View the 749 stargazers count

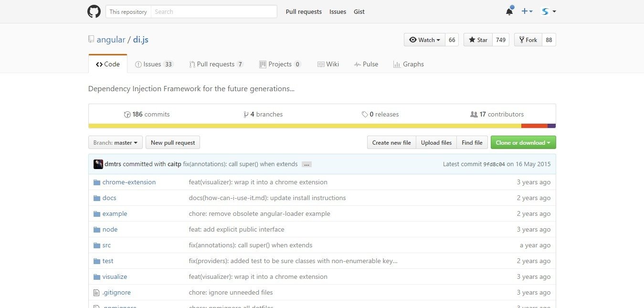pyautogui.click(x=501, y=40)
